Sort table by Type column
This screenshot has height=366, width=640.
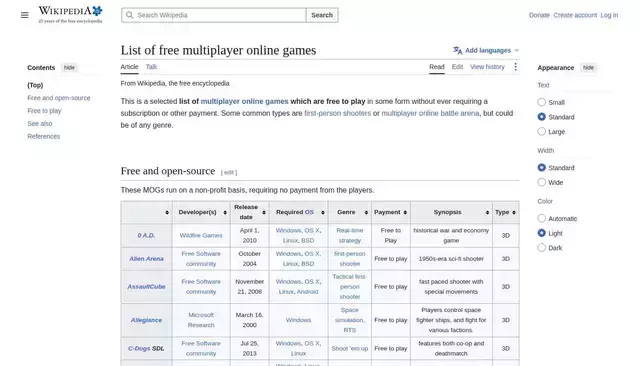pyautogui.click(x=514, y=213)
